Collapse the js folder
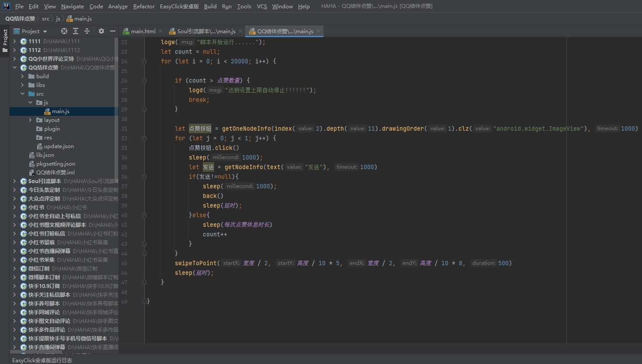This screenshot has height=364, width=642. click(x=30, y=102)
